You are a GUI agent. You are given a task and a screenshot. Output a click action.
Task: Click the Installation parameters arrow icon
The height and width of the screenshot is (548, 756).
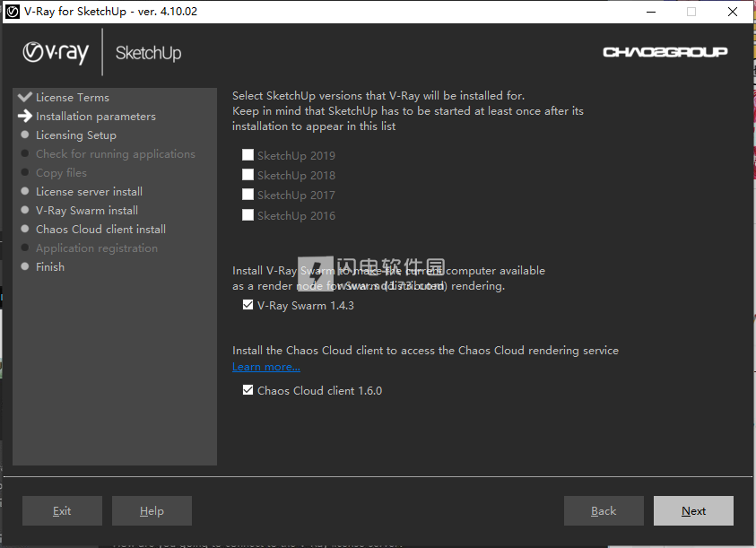[25, 116]
